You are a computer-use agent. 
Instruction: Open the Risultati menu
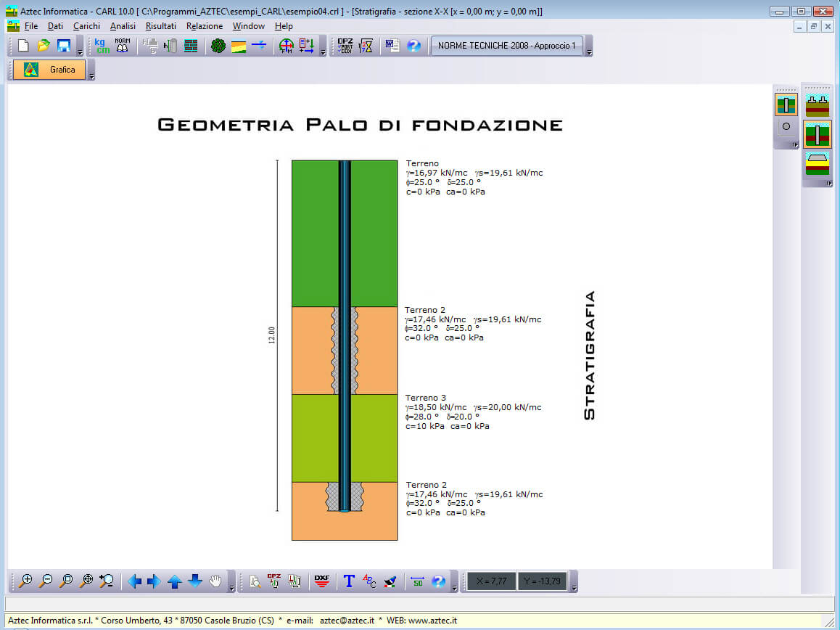coord(160,26)
